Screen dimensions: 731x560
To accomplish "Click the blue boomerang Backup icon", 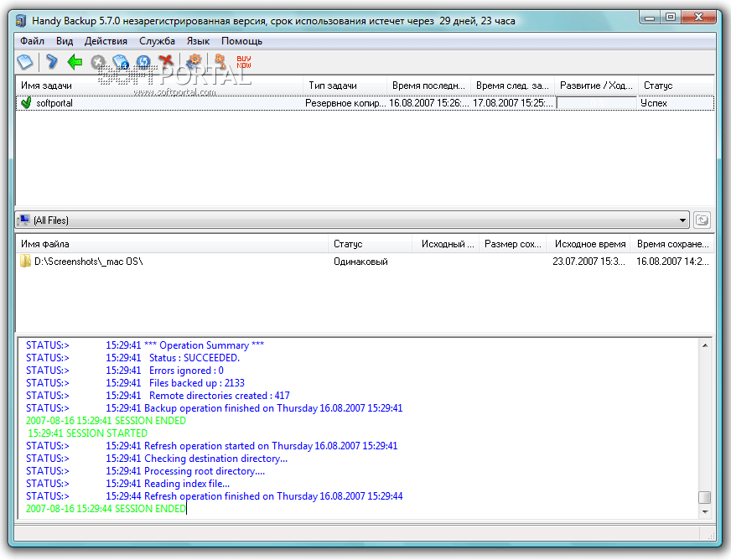I will pyautogui.click(x=51, y=61).
